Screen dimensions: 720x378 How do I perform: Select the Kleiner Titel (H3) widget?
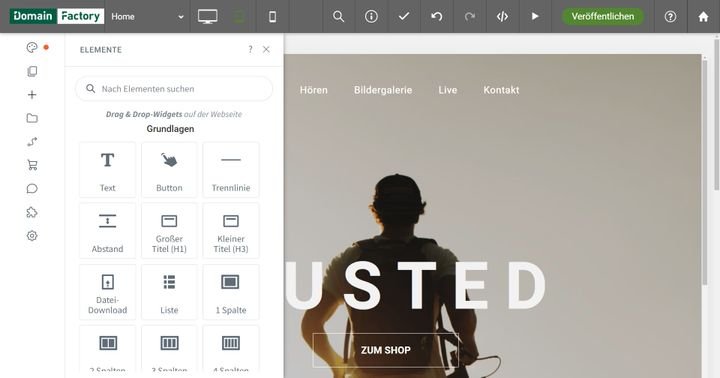click(231, 231)
